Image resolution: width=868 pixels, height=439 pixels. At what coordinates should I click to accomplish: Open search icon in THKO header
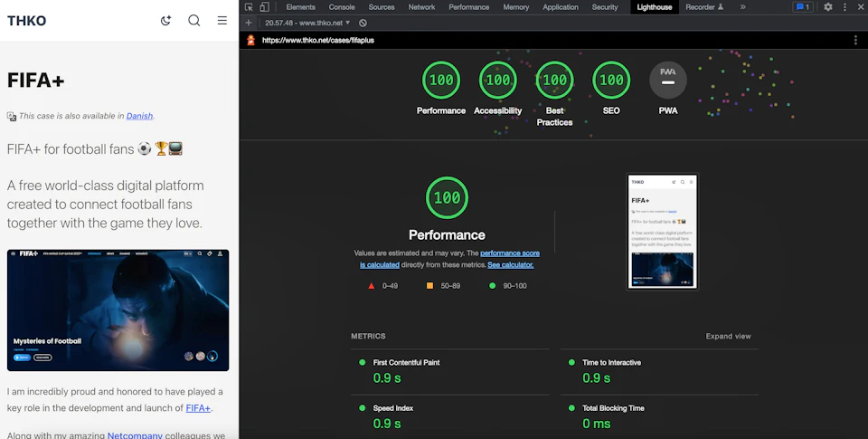click(193, 21)
